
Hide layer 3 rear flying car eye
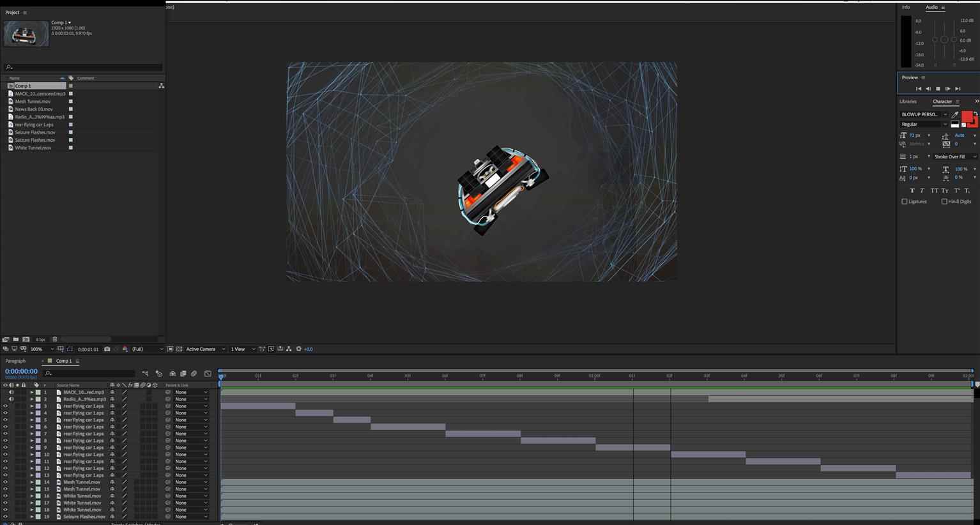5,406
